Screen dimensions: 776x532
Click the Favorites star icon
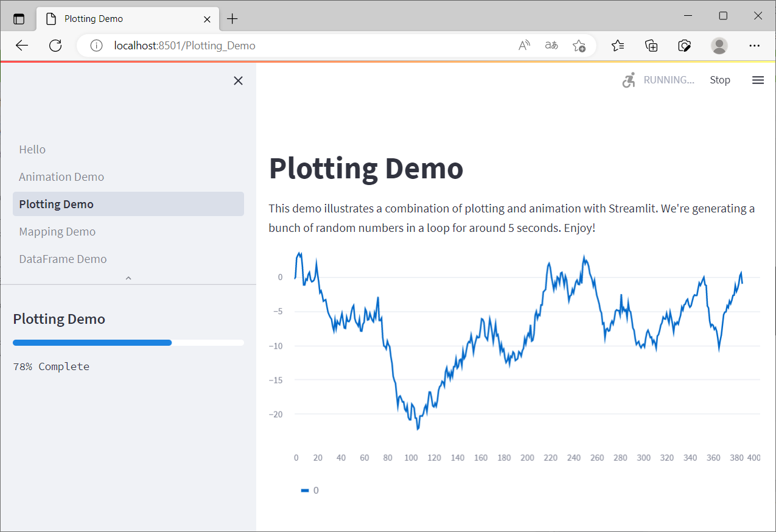579,45
